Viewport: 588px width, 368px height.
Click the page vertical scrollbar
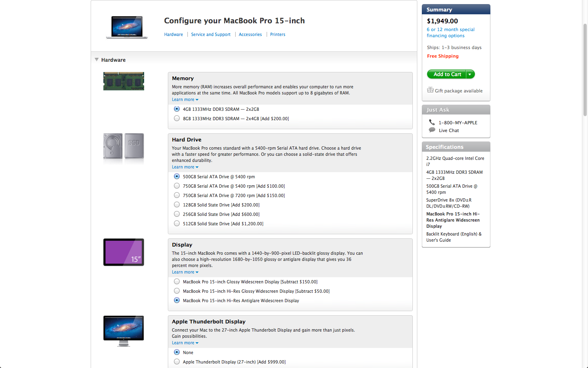pyautogui.click(x=585, y=70)
